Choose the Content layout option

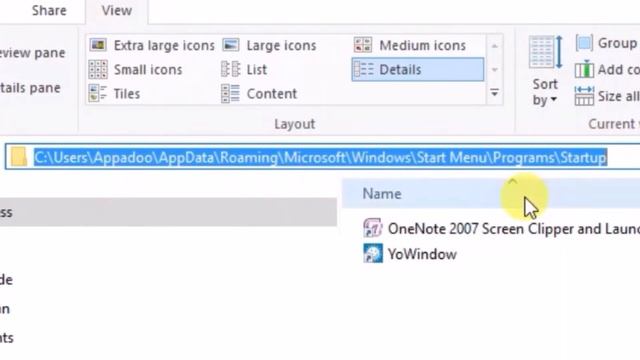click(x=259, y=94)
